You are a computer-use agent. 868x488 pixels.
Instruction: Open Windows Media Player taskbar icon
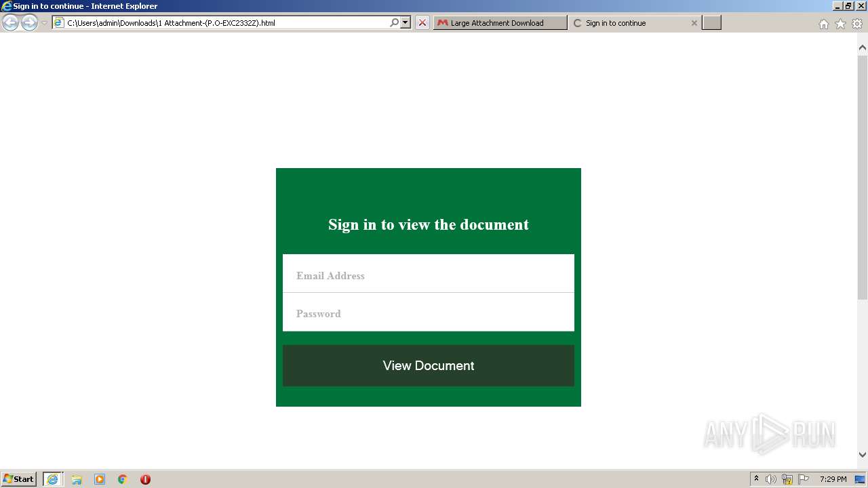point(100,479)
